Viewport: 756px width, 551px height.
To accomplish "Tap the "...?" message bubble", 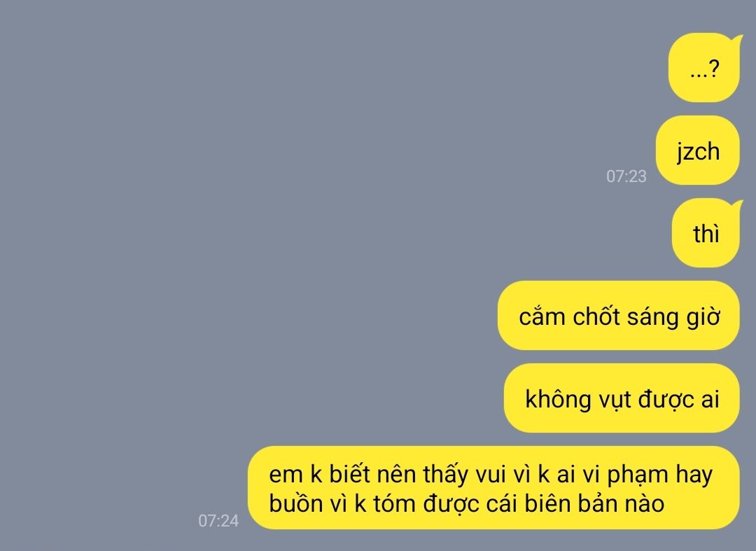I will 704,68.
